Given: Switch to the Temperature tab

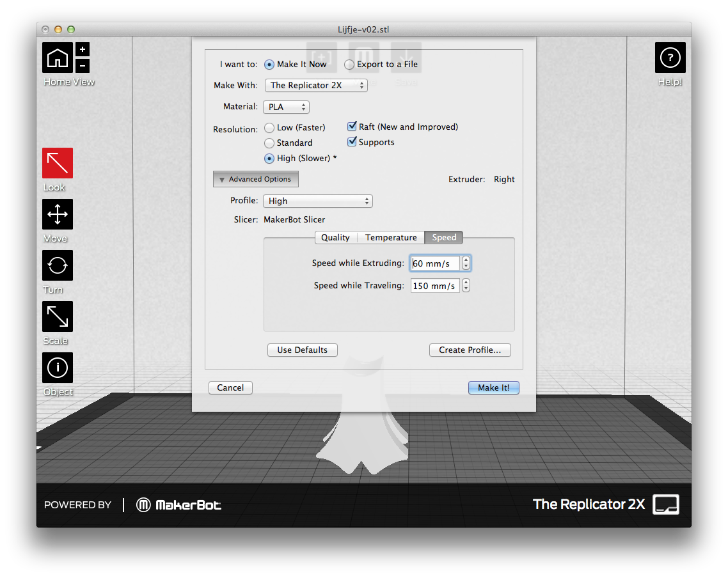Looking at the screenshot, I should click(x=390, y=237).
